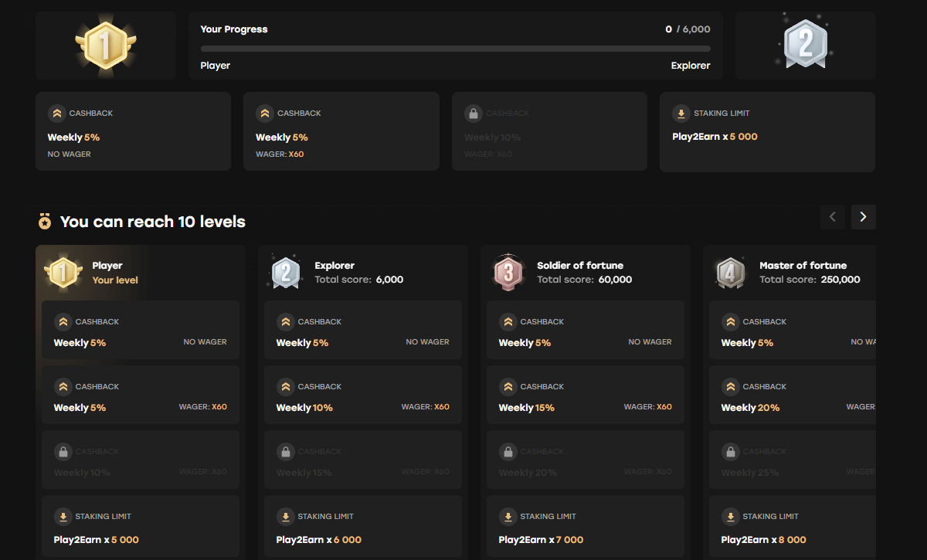Click Soldier of fortune Weekly 15% cashback card

585,395
